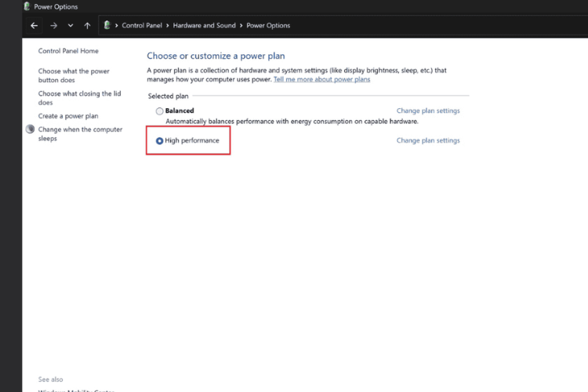Go up one level with the up arrow
Viewport: 588px width, 392px height.
coord(87,26)
